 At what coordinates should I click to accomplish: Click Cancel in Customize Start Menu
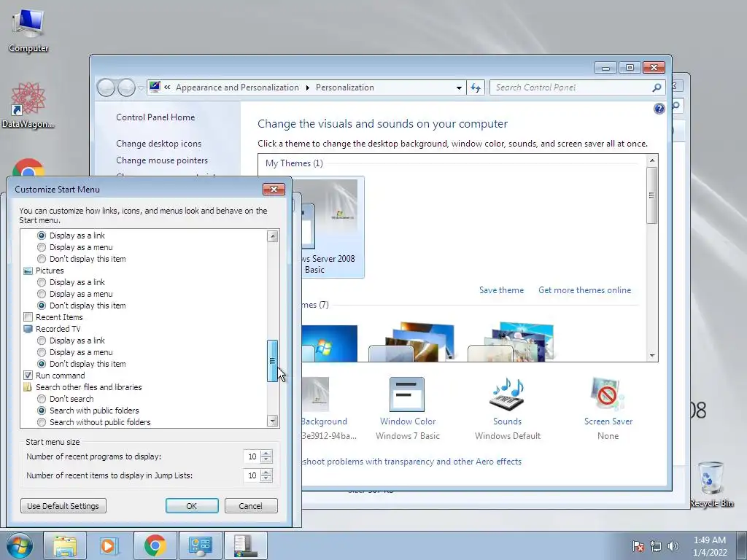(251, 506)
